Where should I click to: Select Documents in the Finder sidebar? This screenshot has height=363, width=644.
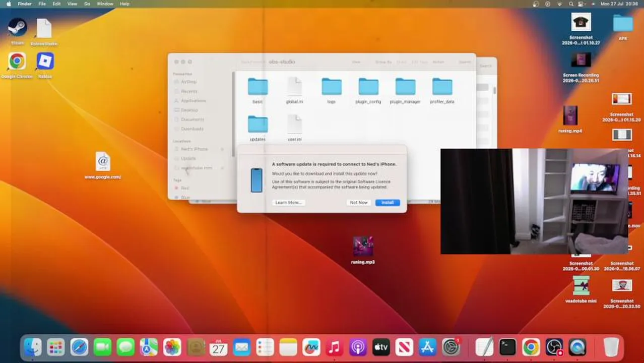192,119
